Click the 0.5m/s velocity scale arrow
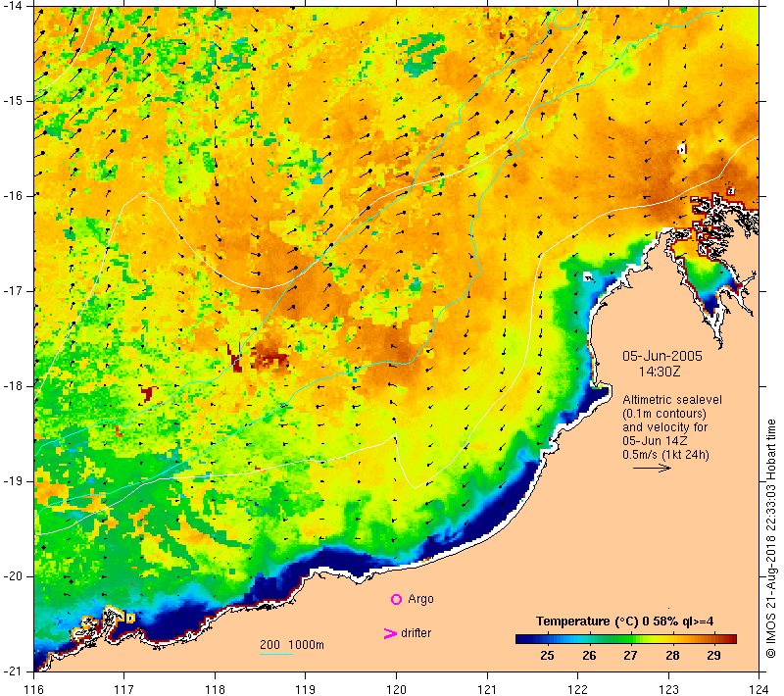Screen dimensions: 784x696 pyautogui.click(x=652, y=468)
